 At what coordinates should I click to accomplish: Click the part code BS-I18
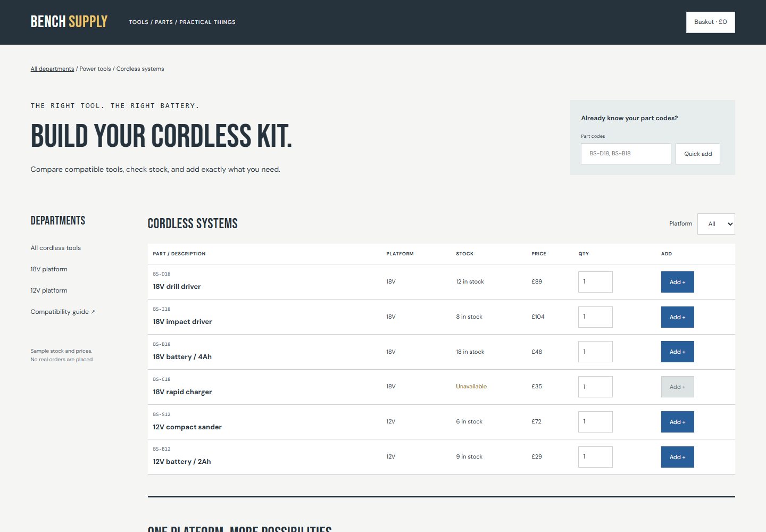(x=162, y=309)
